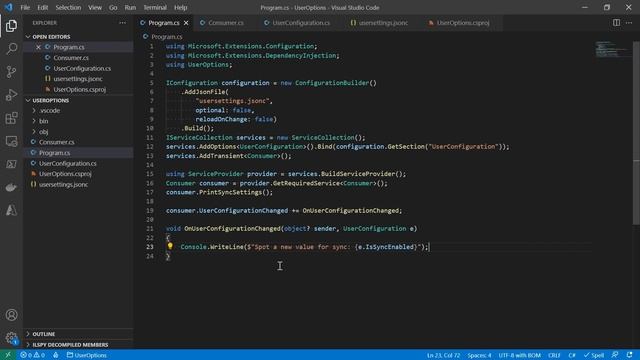Change indentation via Spaces: 4
The height and width of the screenshot is (360, 640).
(x=479, y=355)
